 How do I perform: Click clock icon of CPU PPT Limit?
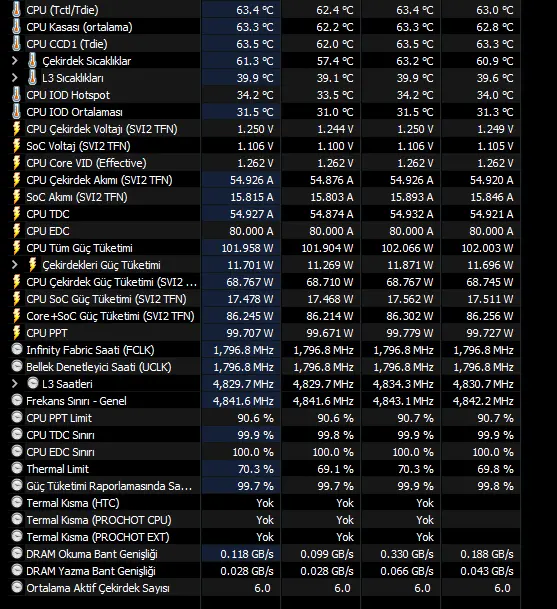pyautogui.click(x=17, y=418)
